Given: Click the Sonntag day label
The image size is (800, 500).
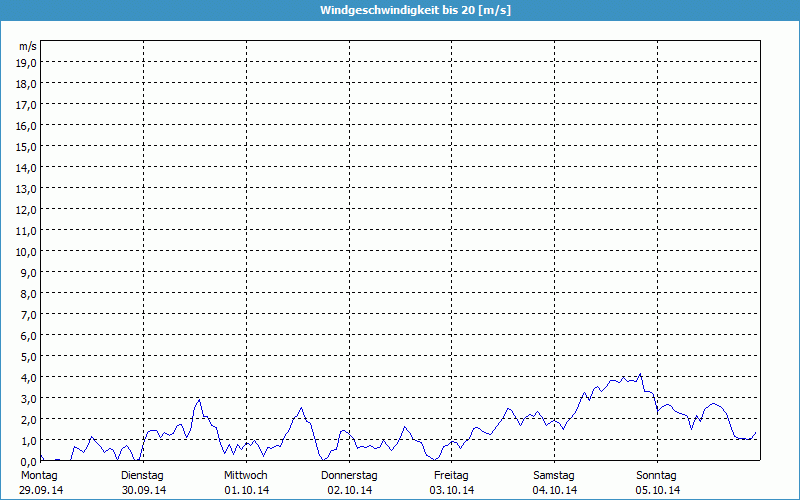Looking at the screenshot, I should tap(657, 475).
